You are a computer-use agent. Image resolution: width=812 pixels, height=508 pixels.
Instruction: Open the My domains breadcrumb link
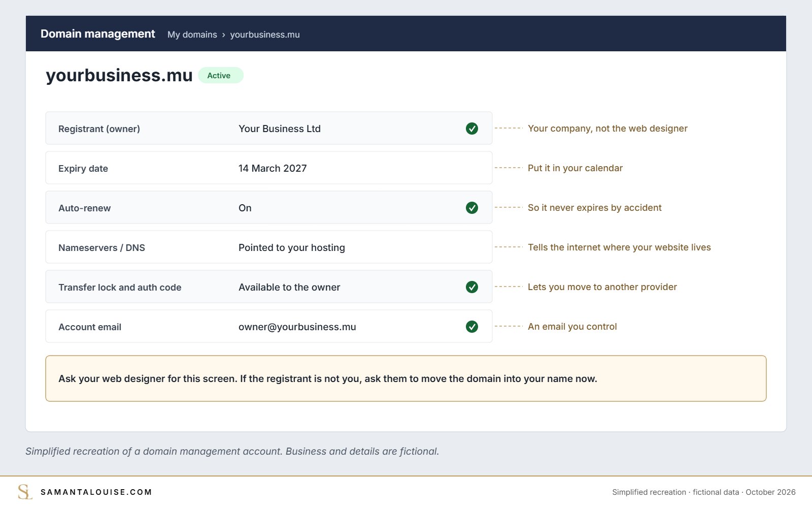pos(192,35)
